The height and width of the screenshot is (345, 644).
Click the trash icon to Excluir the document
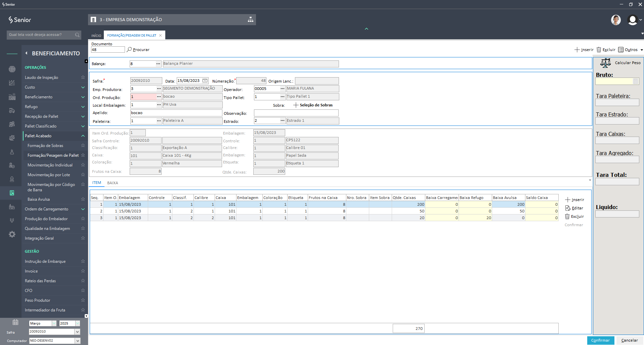click(x=599, y=50)
